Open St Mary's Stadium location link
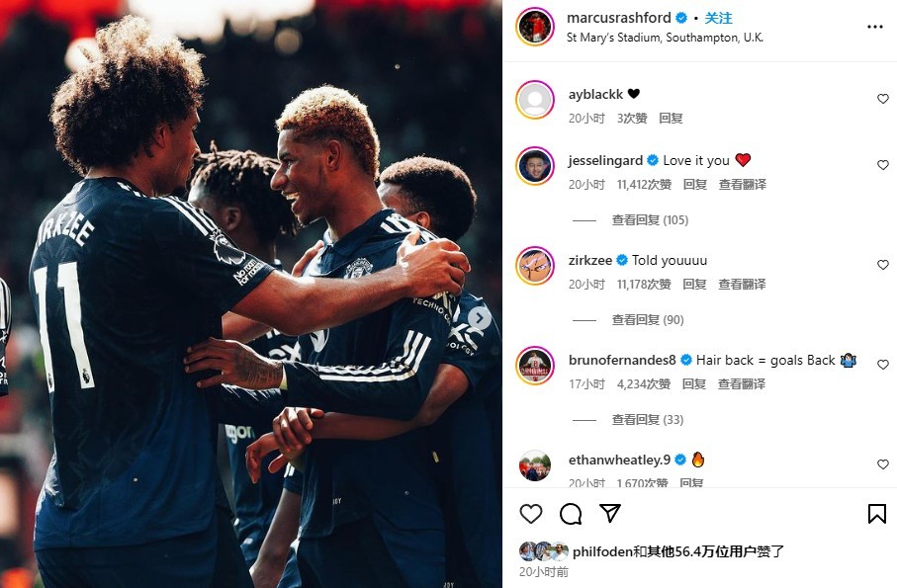Viewport: 897px width, 588px height. click(665, 38)
